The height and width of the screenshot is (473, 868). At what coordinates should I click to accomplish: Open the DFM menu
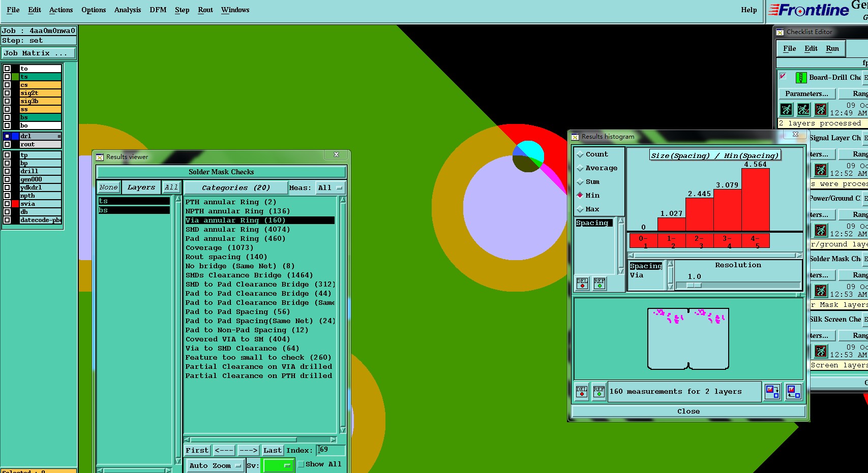coord(158,10)
